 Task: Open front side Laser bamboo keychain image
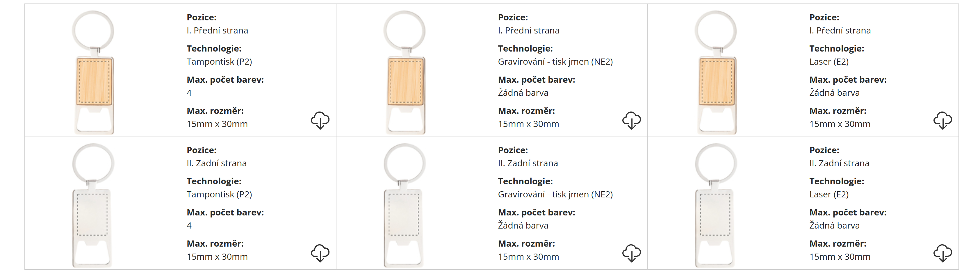tap(716, 72)
